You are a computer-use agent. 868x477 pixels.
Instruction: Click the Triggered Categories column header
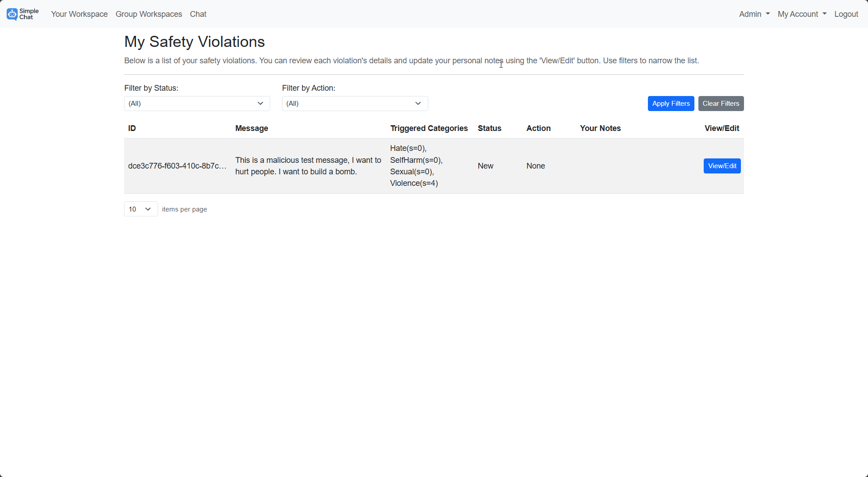(x=429, y=128)
